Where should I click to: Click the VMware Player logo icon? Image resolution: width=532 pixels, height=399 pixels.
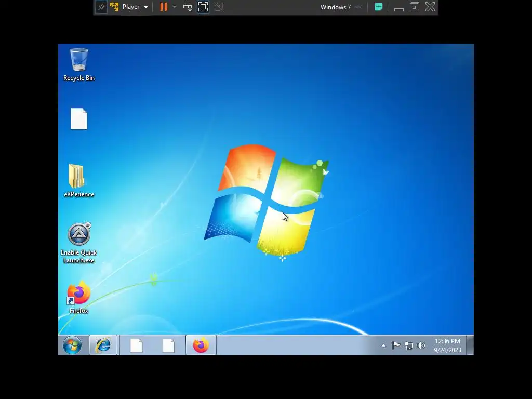[x=115, y=7]
